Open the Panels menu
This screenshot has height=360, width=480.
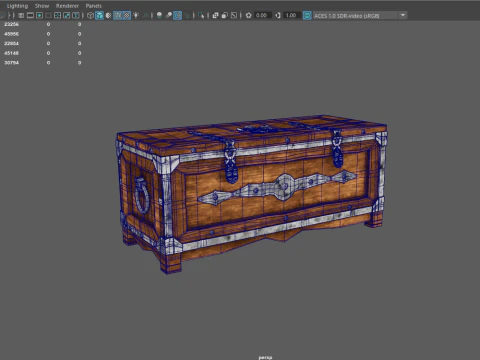[94, 6]
